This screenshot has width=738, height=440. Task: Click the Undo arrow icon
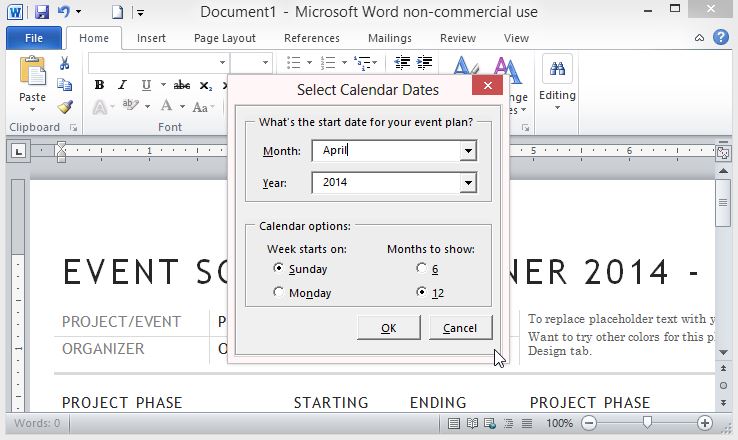pyautogui.click(x=64, y=12)
